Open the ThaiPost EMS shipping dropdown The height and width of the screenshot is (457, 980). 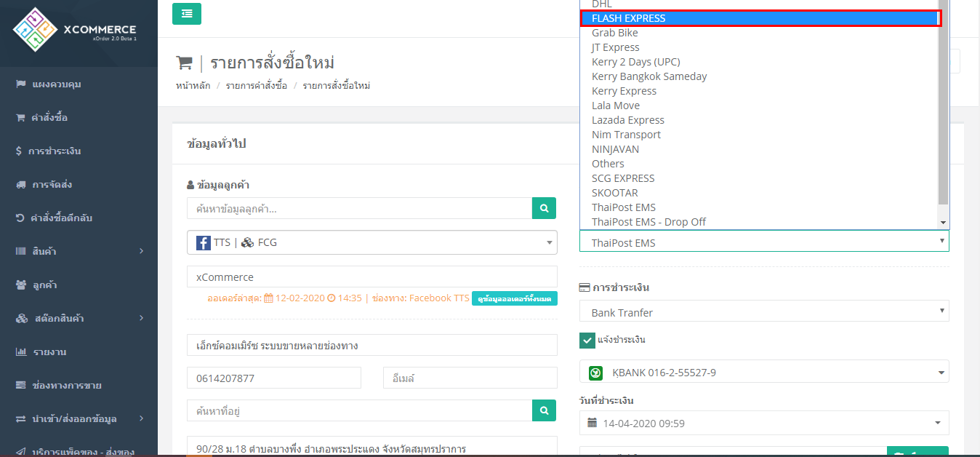coord(764,242)
